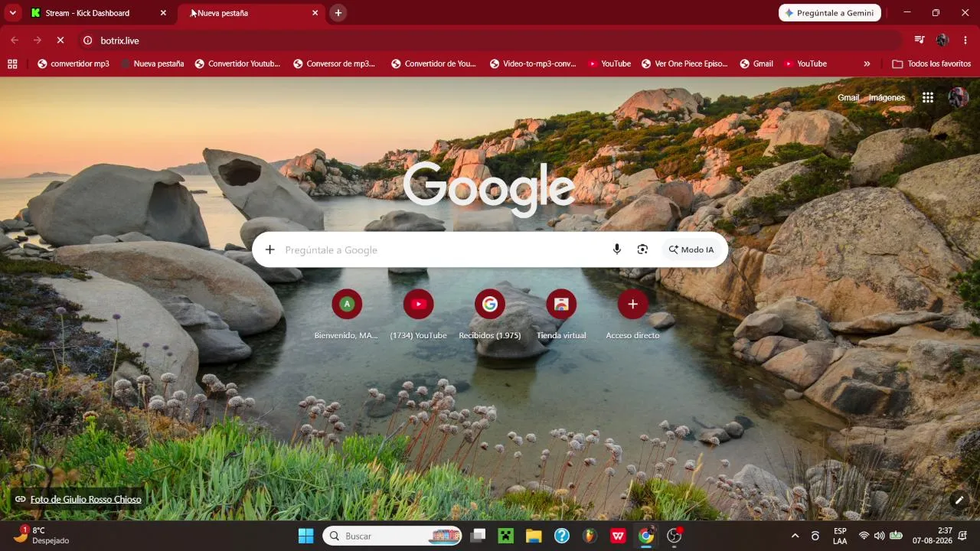
Task: Click the Chrome icon in the taskbar
Action: [646, 536]
